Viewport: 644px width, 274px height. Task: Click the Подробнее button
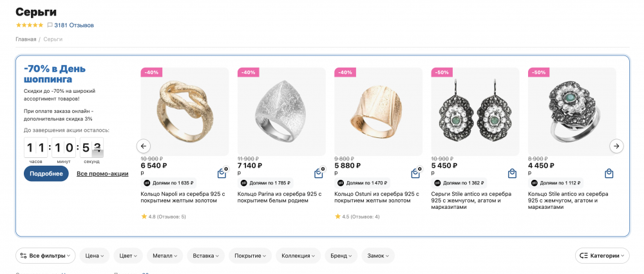46,173
